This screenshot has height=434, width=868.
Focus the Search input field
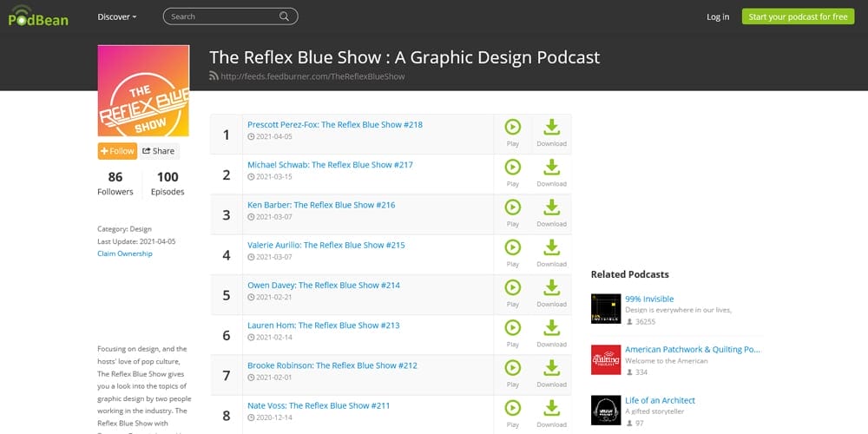tap(230, 16)
